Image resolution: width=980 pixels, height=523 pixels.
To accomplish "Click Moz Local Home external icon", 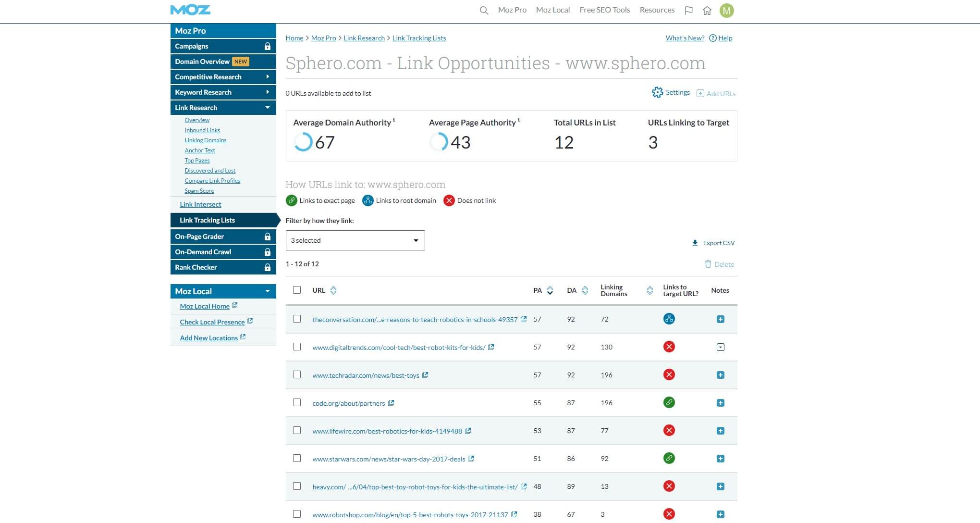I will click(x=234, y=305).
